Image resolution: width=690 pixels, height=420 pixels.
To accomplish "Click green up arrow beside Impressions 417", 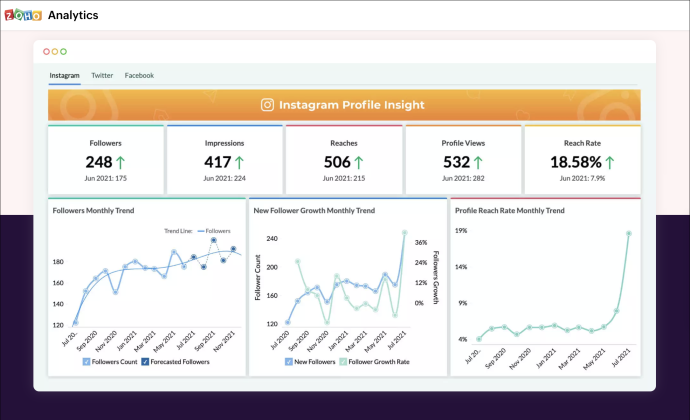I will pos(239,162).
